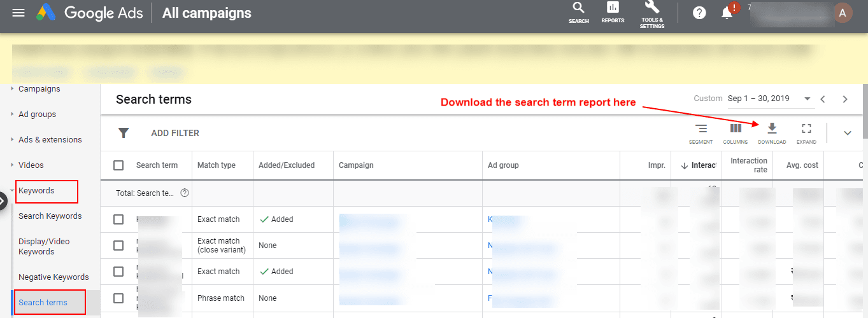Modify table Columns

pos(736,134)
